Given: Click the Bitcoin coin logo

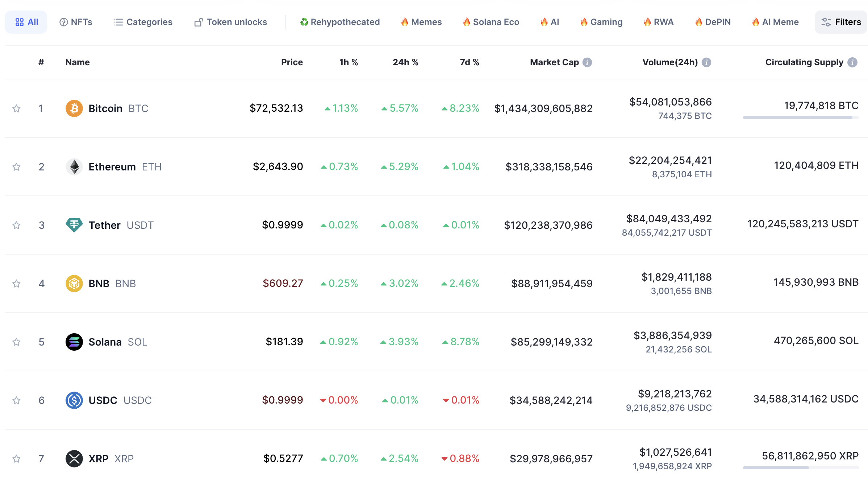Looking at the screenshot, I should (74, 108).
